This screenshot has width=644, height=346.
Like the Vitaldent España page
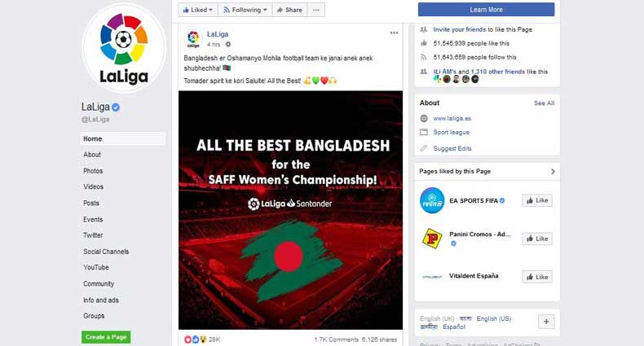536,277
